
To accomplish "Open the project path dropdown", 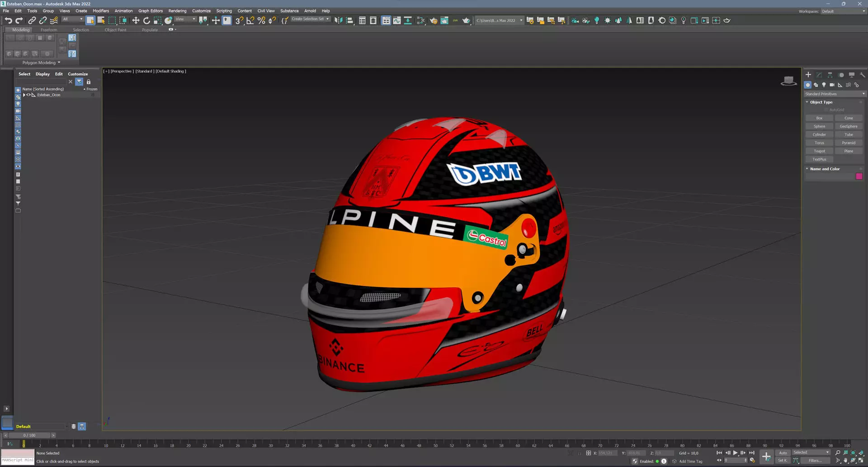I will [499, 20].
